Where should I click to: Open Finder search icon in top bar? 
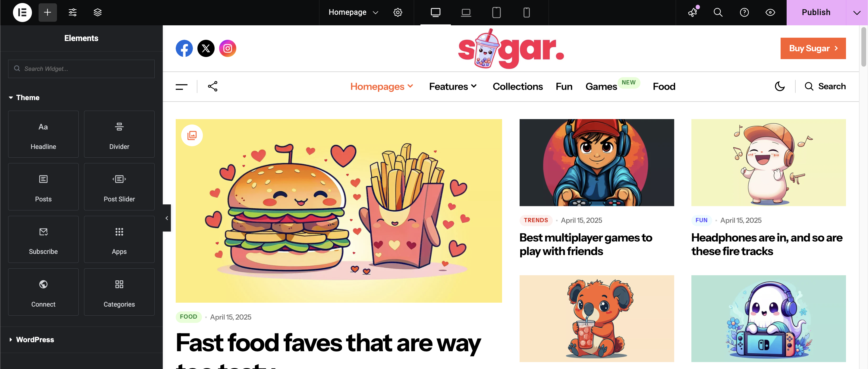(x=718, y=12)
